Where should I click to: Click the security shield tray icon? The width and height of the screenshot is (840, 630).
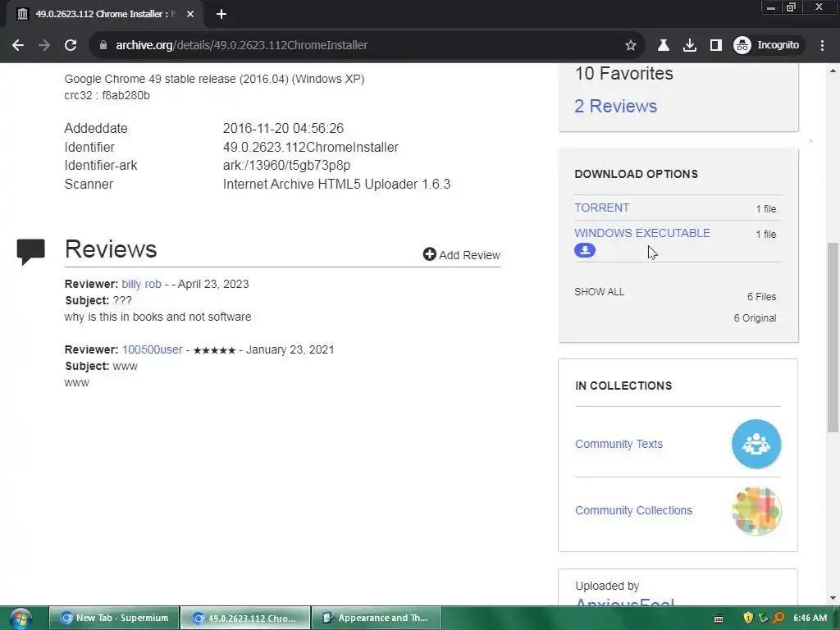point(748,618)
